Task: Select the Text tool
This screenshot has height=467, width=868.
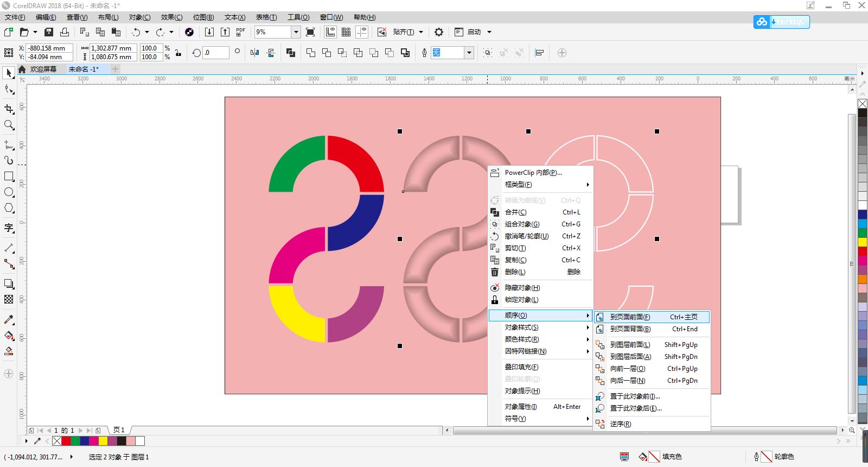Action: pyautogui.click(x=9, y=228)
